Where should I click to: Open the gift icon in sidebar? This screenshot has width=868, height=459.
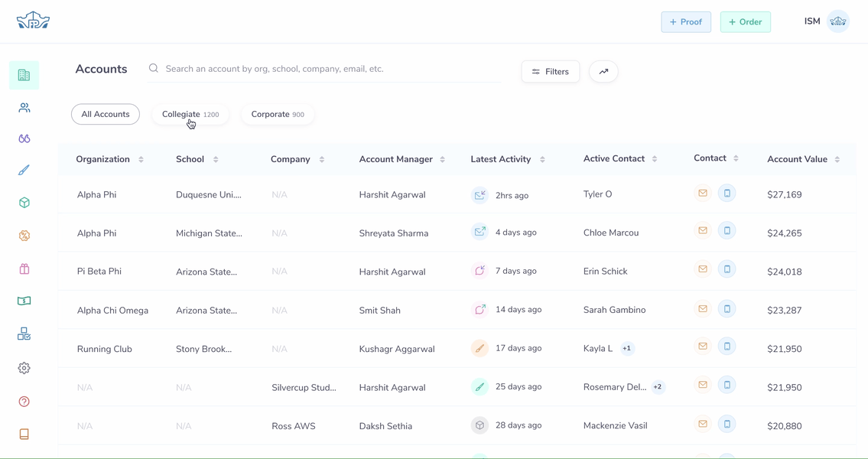[x=24, y=269]
